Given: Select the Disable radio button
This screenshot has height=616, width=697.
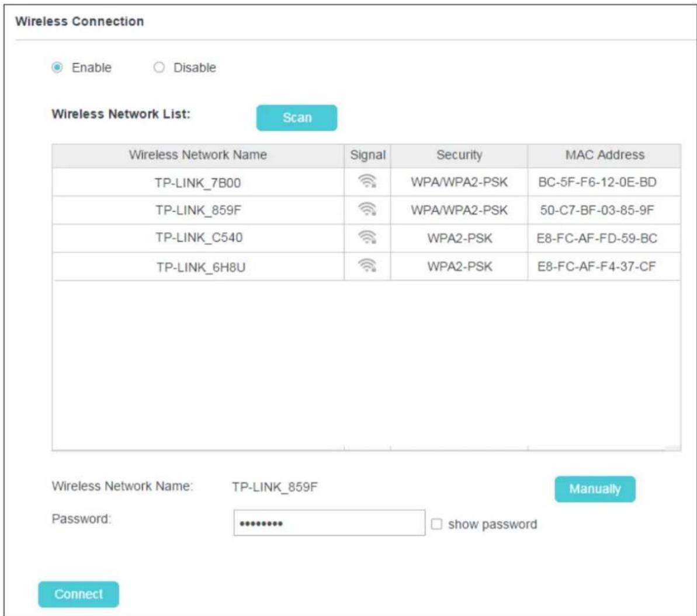Looking at the screenshot, I should click(159, 68).
